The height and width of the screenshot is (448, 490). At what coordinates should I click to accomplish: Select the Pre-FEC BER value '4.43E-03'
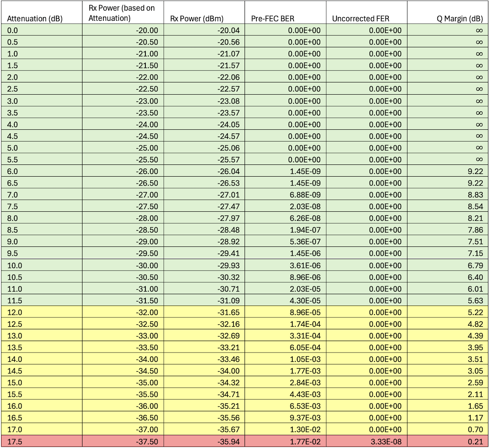click(285, 395)
